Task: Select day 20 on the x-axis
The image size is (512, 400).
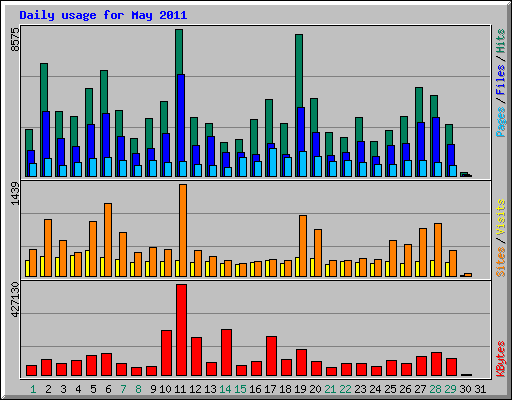Action: 315,389
